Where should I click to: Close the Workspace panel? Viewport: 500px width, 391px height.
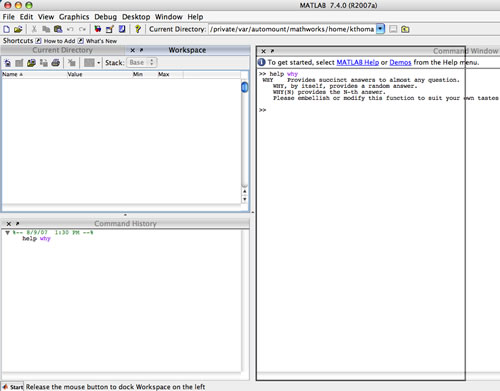tap(133, 50)
